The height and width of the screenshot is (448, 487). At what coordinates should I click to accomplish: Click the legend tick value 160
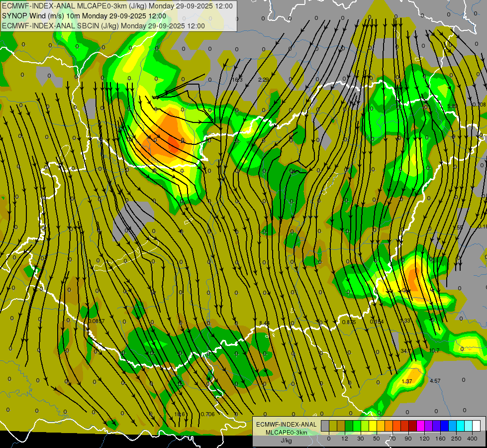(x=440, y=439)
